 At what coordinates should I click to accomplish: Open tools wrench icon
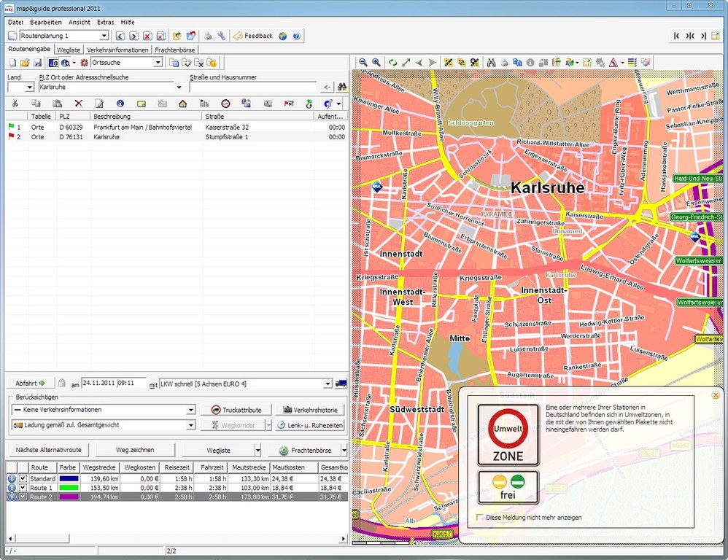point(222,36)
